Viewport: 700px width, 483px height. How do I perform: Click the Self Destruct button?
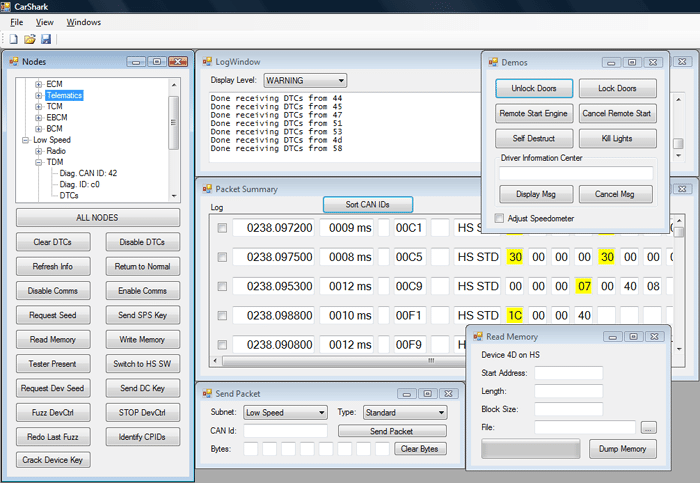[x=534, y=138]
